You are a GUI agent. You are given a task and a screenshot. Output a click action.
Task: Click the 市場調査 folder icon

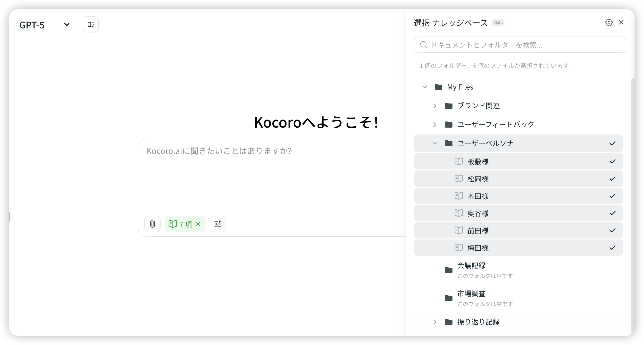(448, 298)
